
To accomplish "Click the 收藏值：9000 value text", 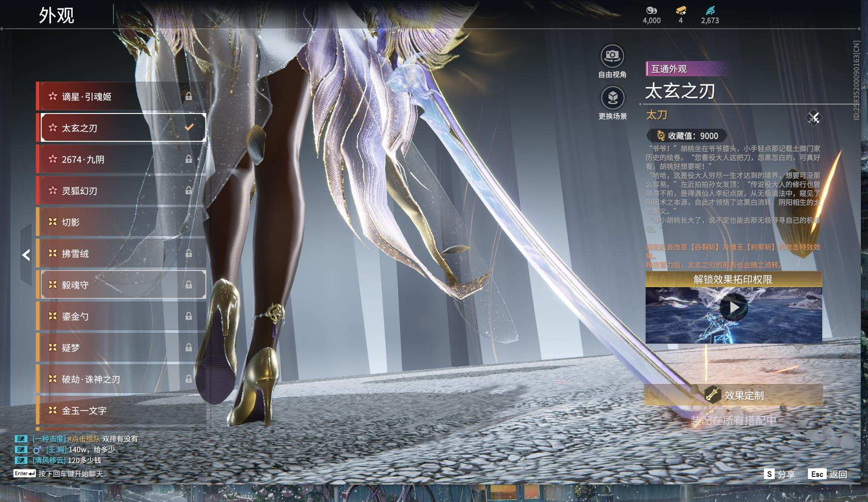I will [x=693, y=135].
